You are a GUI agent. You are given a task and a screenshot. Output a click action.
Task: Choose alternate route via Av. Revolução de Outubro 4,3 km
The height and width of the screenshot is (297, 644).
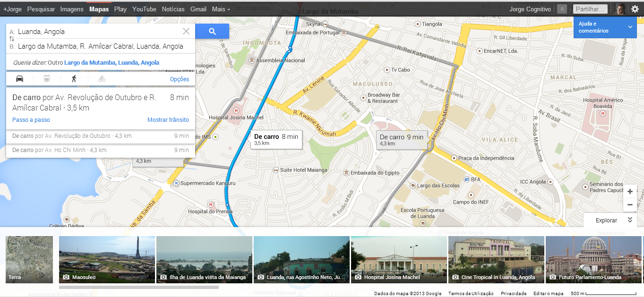click(100, 136)
